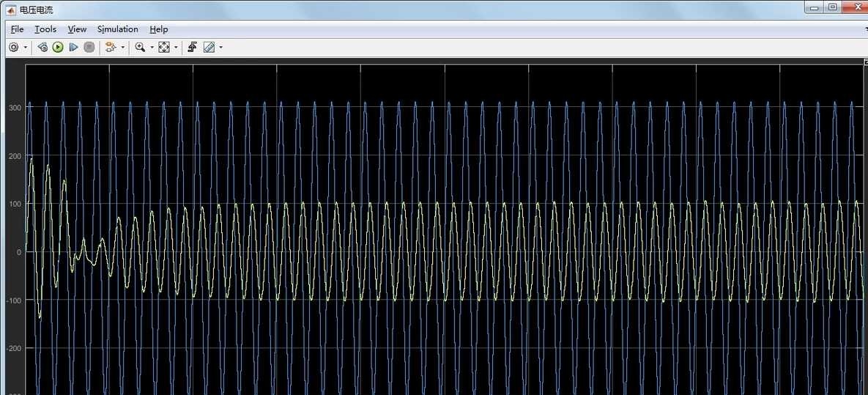Open the Help menu
The image size is (868, 395).
[159, 29]
